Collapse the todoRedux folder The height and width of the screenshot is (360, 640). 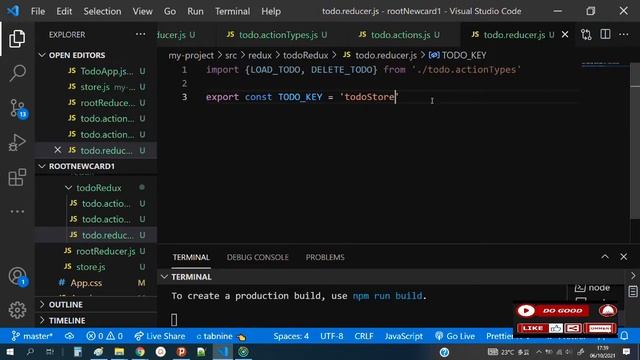point(99,188)
